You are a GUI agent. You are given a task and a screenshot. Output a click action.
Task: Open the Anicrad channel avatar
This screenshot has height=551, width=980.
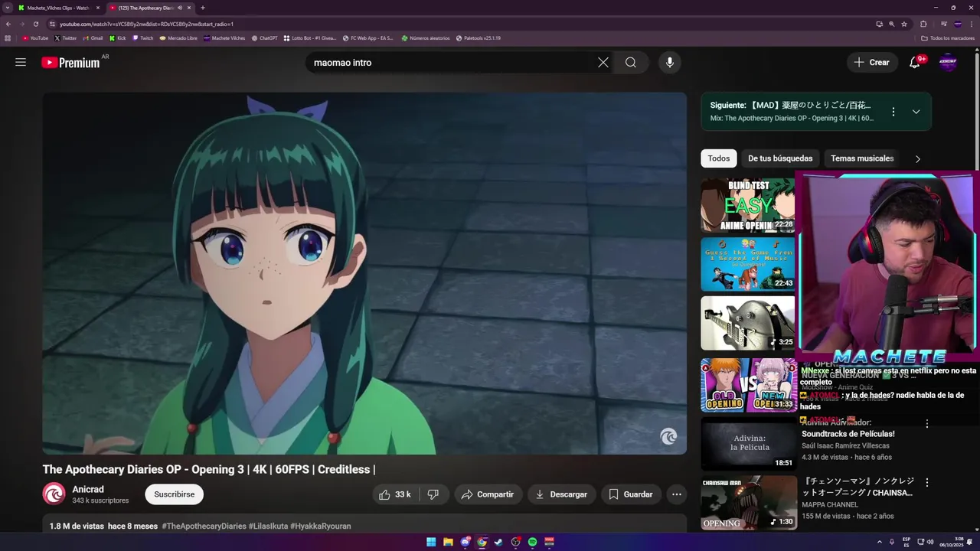54,494
